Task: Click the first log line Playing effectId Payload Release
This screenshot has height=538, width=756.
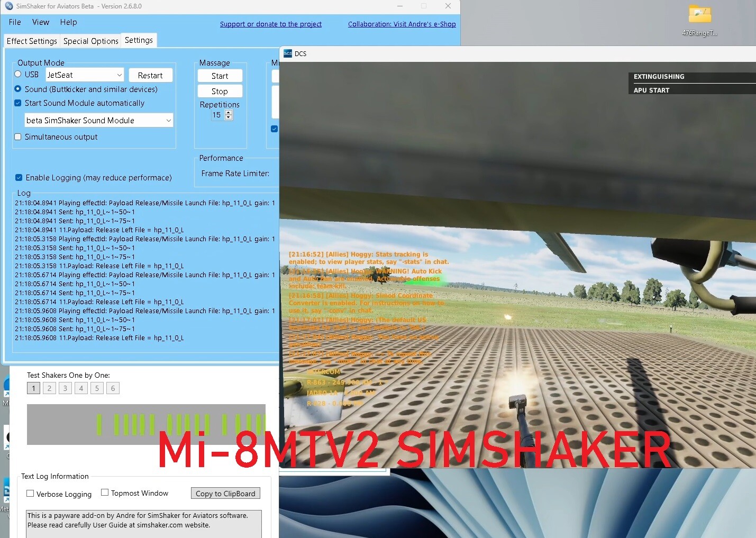Action: pos(145,203)
